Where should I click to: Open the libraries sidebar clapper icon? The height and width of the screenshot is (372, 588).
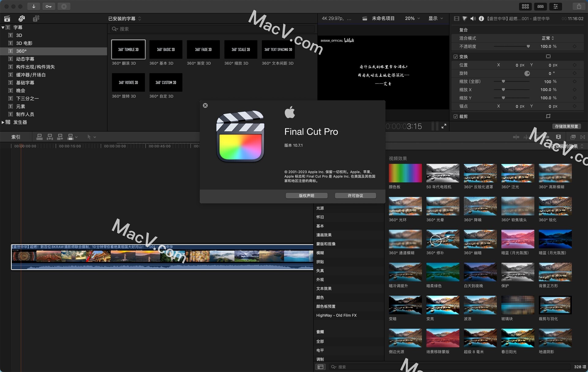[7, 19]
